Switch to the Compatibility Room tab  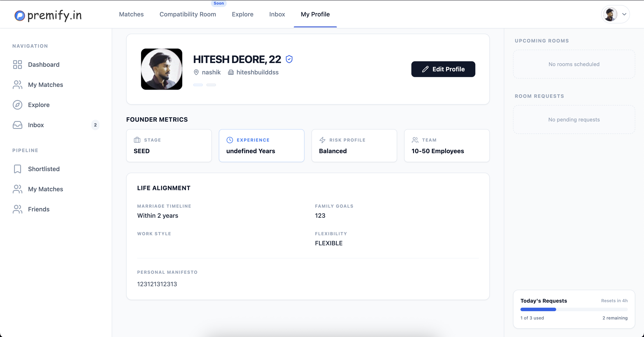pyautogui.click(x=188, y=14)
